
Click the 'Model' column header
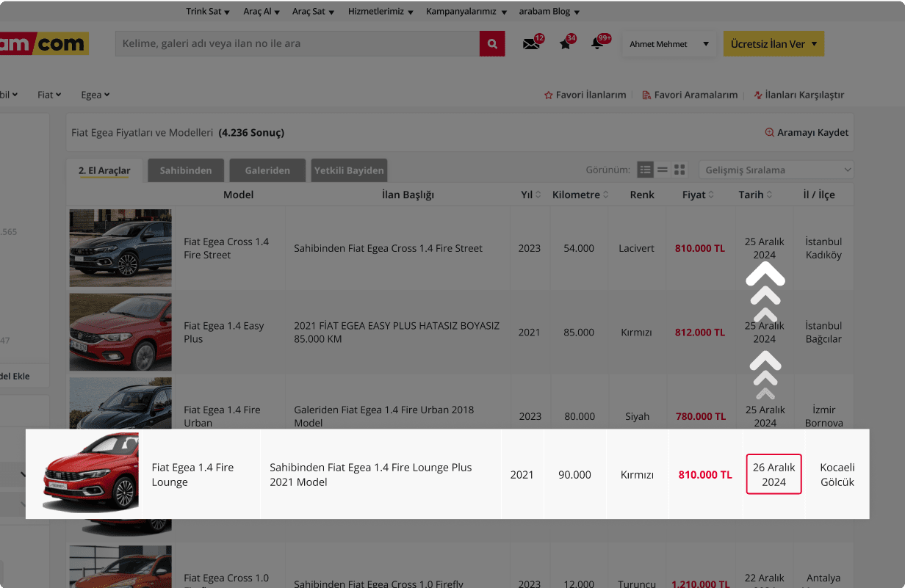coord(239,195)
